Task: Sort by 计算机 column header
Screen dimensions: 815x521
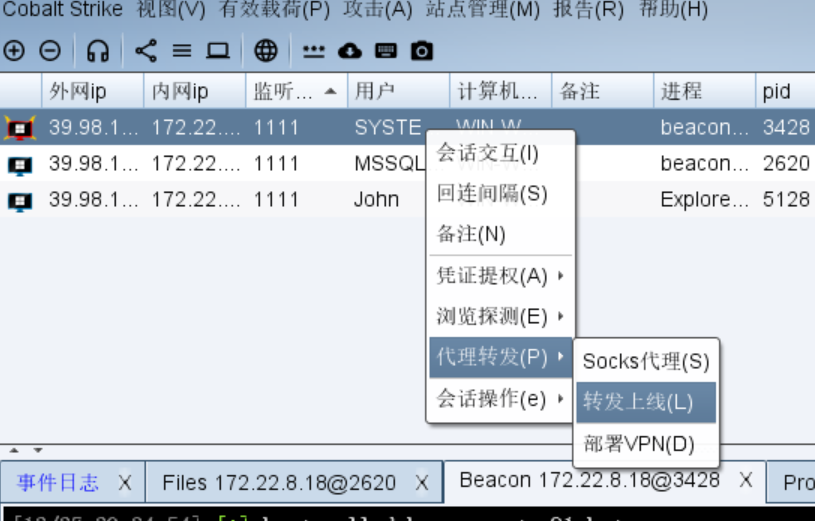Action: (500, 92)
